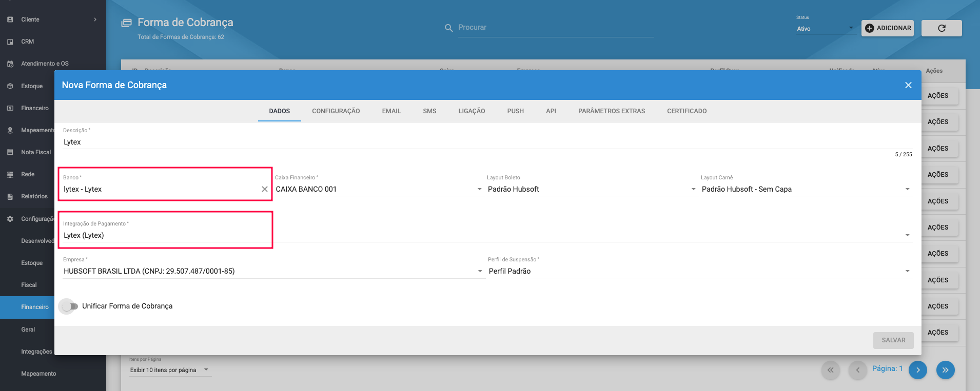Open the Empresa dropdown

pos(273,271)
